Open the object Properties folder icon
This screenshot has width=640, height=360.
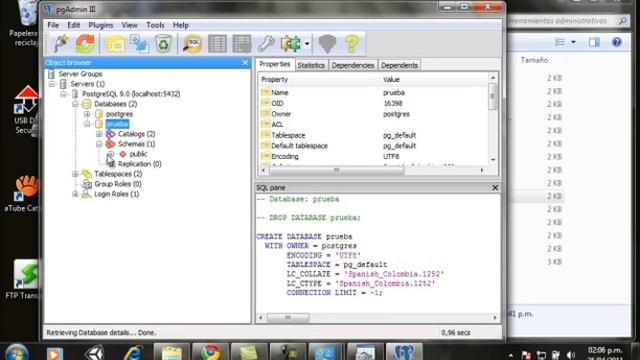[x=115, y=44]
